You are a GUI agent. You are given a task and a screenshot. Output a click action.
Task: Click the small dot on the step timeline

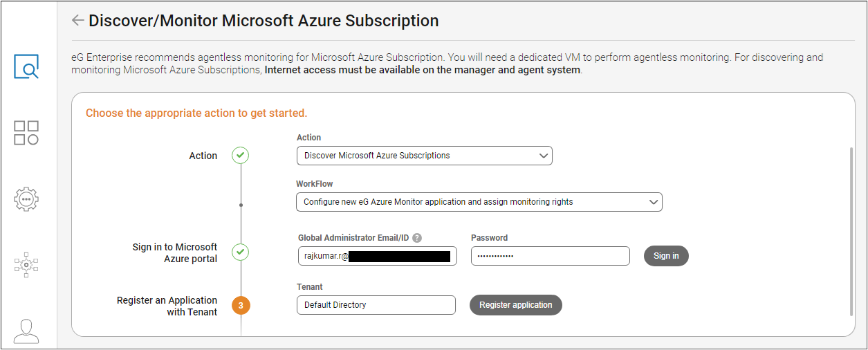(x=241, y=205)
